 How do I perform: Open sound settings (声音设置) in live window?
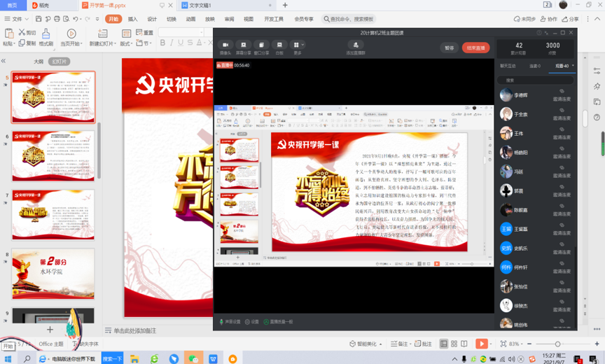(x=230, y=322)
